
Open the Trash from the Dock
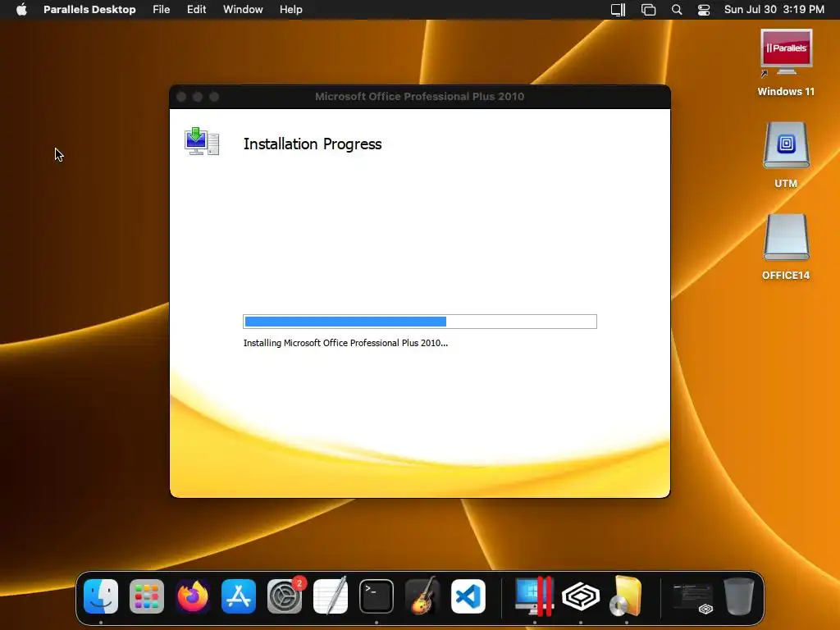739,596
